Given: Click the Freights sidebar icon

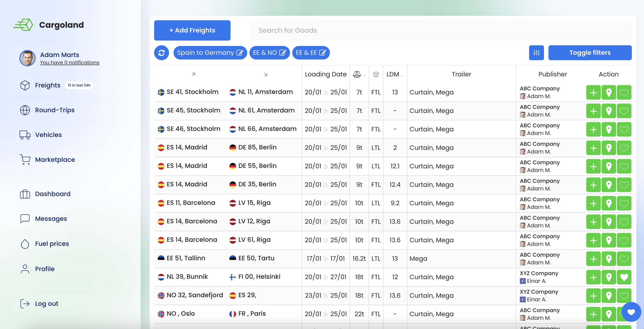Looking at the screenshot, I should (26, 85).
